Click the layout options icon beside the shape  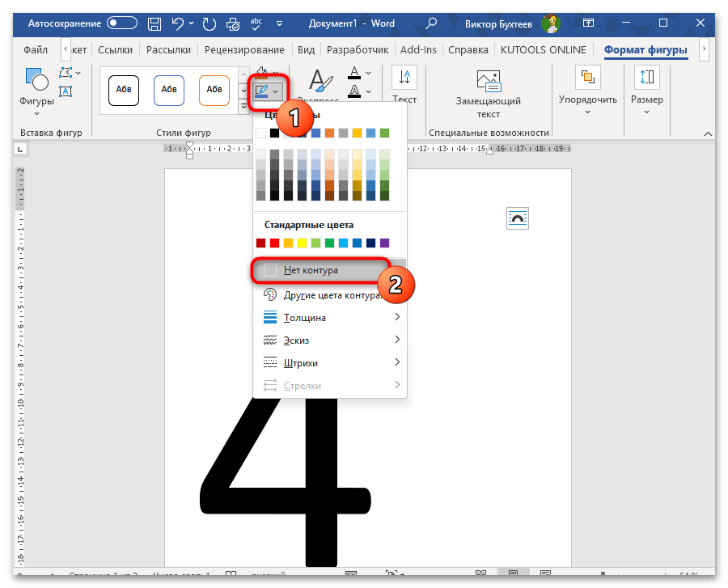(517, 218)
